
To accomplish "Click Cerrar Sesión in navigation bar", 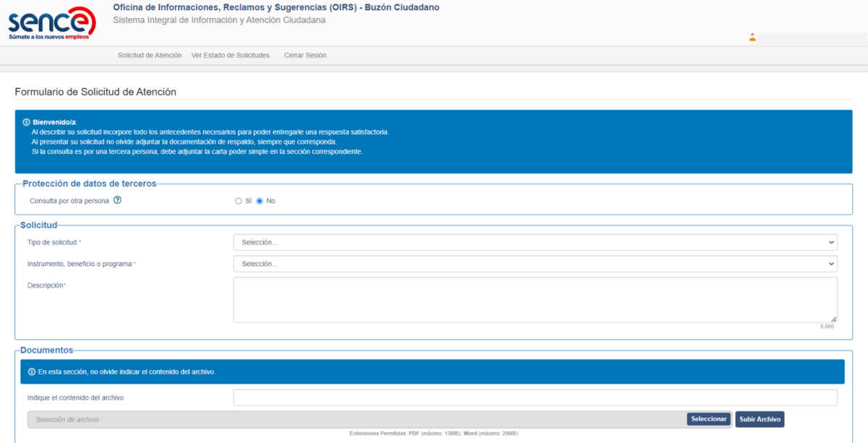I will coord(305,55).
